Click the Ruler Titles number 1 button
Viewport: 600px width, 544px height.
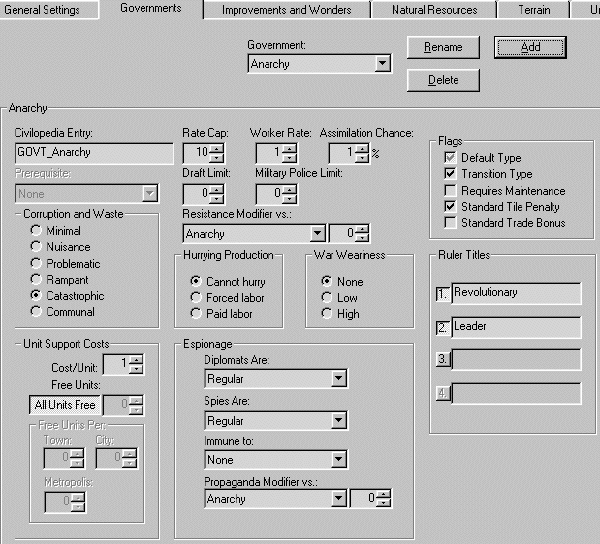443,294
